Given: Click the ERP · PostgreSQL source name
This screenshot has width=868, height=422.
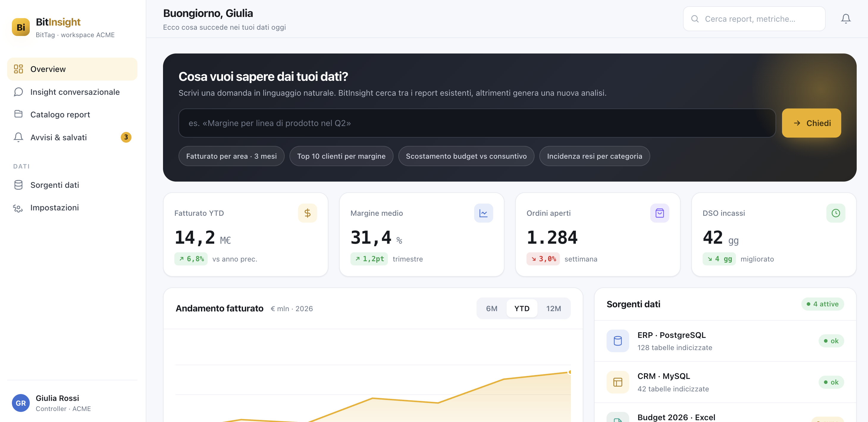Looking at the screenshot, I should pos(671,335).
